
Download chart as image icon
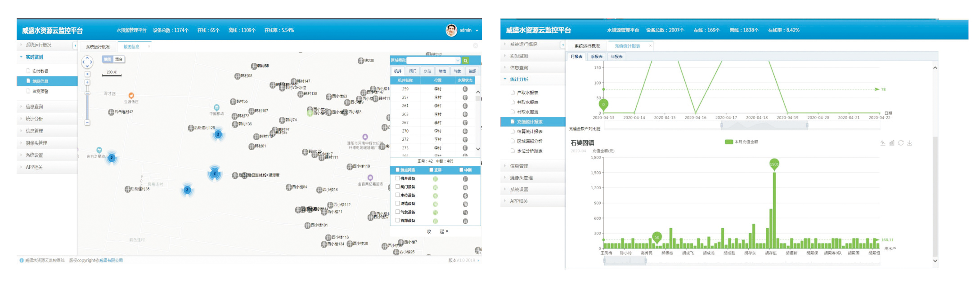click(909, 143)
